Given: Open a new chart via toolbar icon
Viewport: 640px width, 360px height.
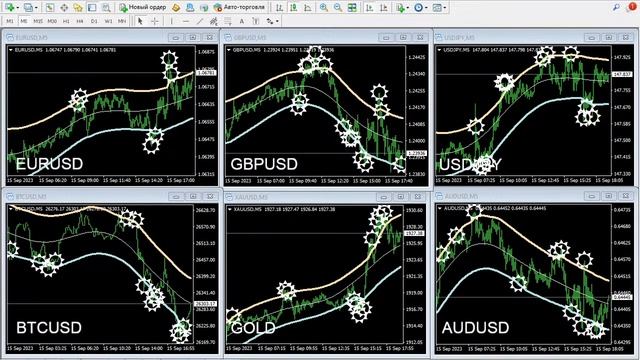Looking at the screenshot, I should [9, 7].
